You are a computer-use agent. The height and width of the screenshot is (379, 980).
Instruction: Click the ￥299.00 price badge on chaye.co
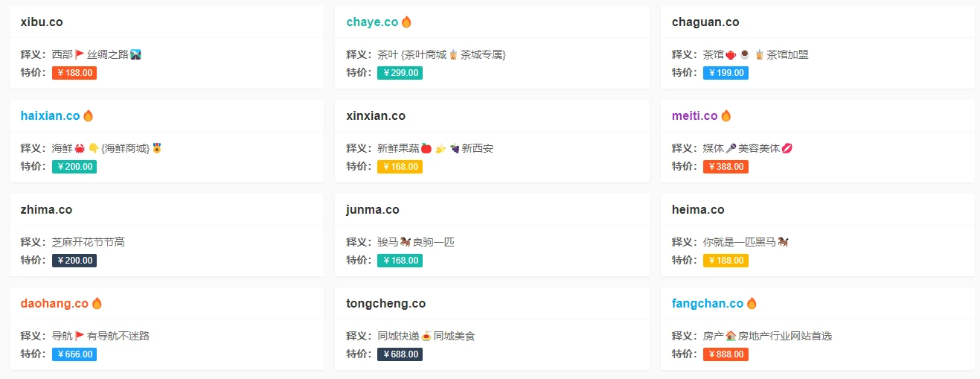coord(400,73)
